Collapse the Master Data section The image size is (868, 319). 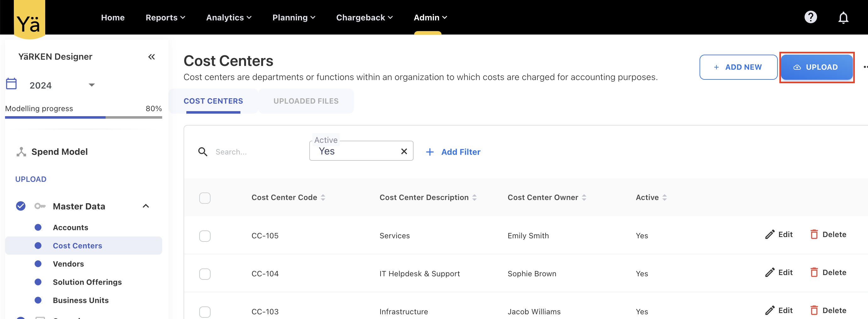(146, 206)
